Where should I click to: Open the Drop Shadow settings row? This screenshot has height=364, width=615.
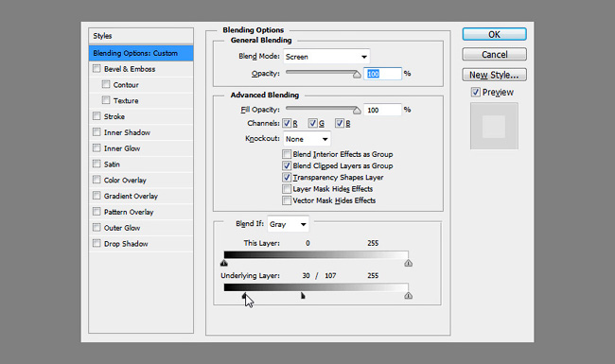(141, 244)
